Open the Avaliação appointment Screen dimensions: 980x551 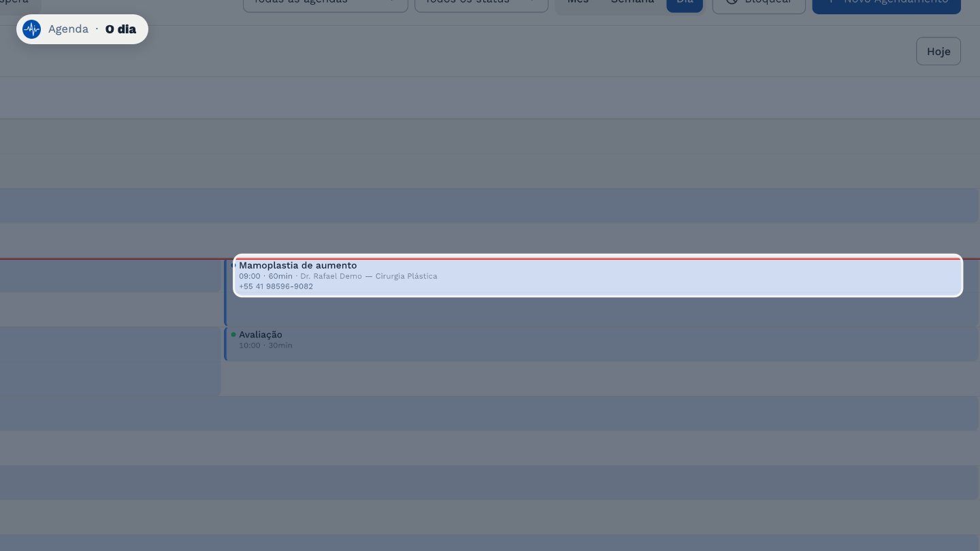[x=601, y=344]
